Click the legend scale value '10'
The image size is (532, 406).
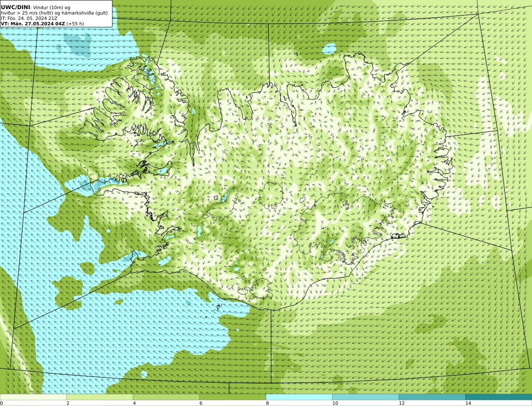tap(335, 403)
